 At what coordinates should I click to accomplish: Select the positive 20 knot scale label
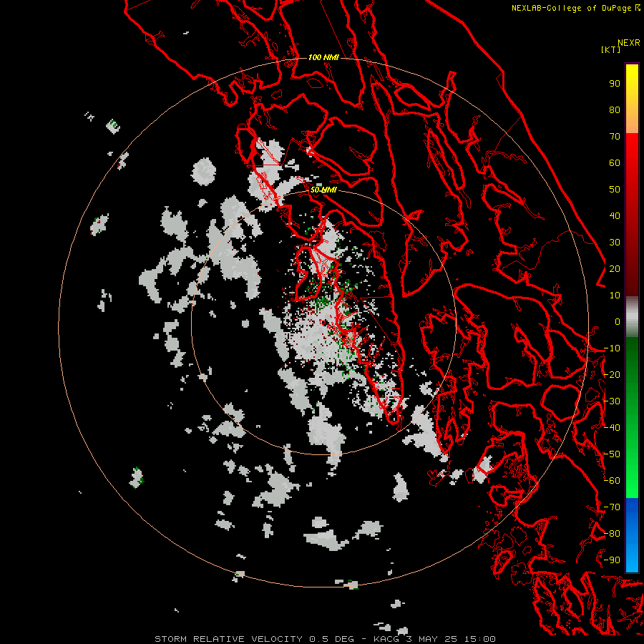615,268
